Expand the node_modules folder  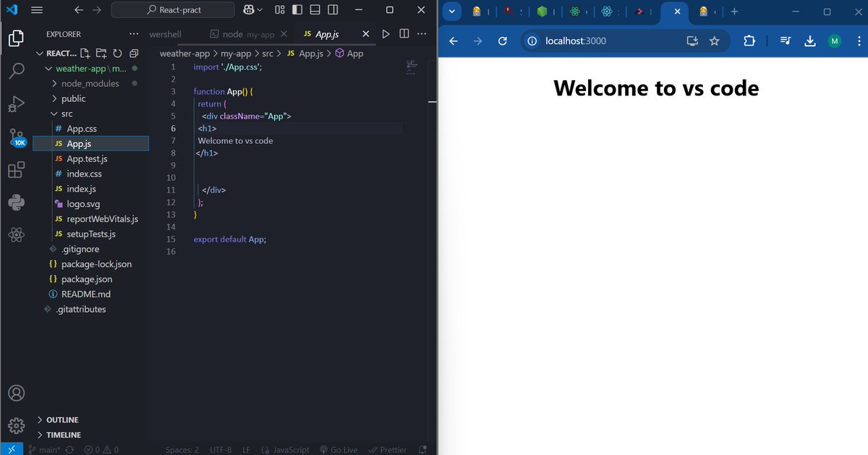tap(91, 83)
